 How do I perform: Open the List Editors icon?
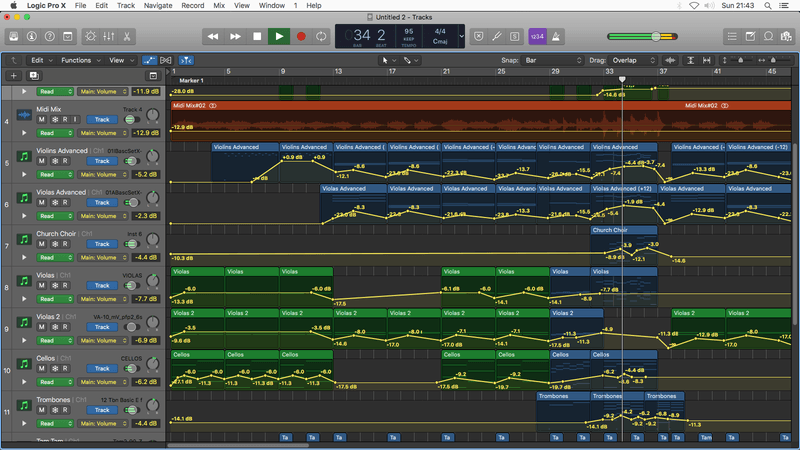coord(732,36)
